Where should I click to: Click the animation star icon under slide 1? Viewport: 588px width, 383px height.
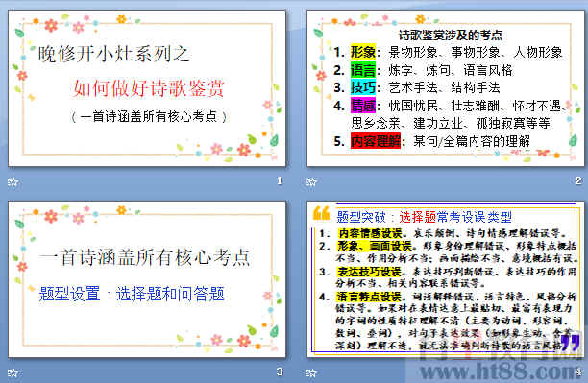[x=12, y=181]
